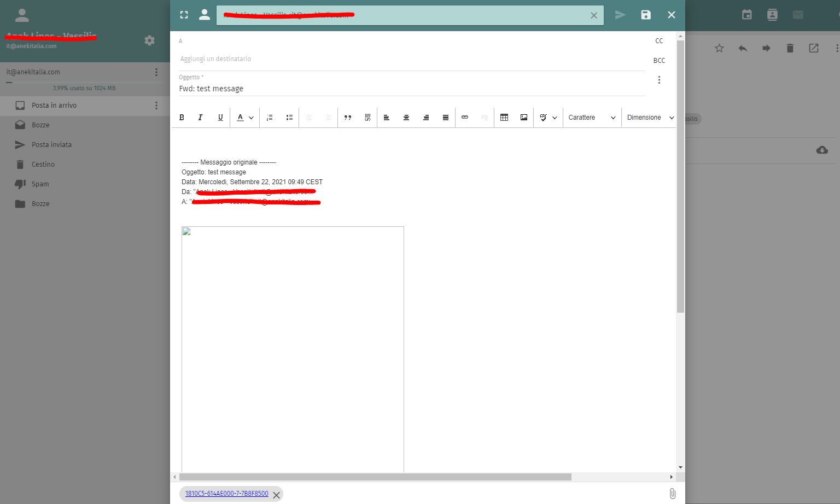The image size is (840, 504).
Task: Insert an image into the message
Action: (524, 118)
